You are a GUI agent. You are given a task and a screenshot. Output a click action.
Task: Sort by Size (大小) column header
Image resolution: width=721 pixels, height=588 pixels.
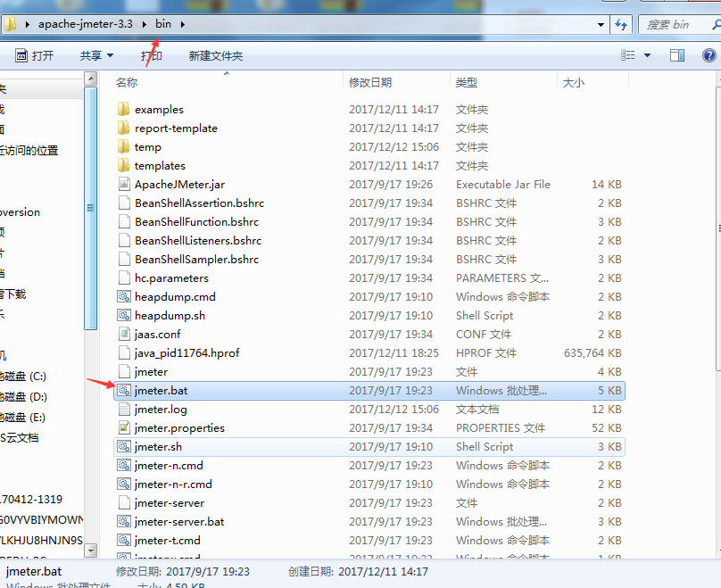[574, 83]
